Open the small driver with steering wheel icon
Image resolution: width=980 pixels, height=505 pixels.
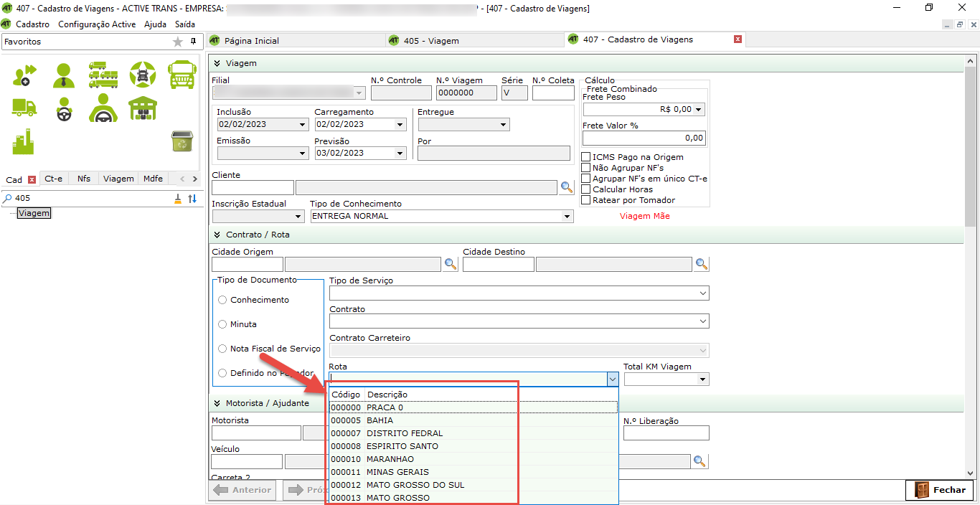coord(64,109)
